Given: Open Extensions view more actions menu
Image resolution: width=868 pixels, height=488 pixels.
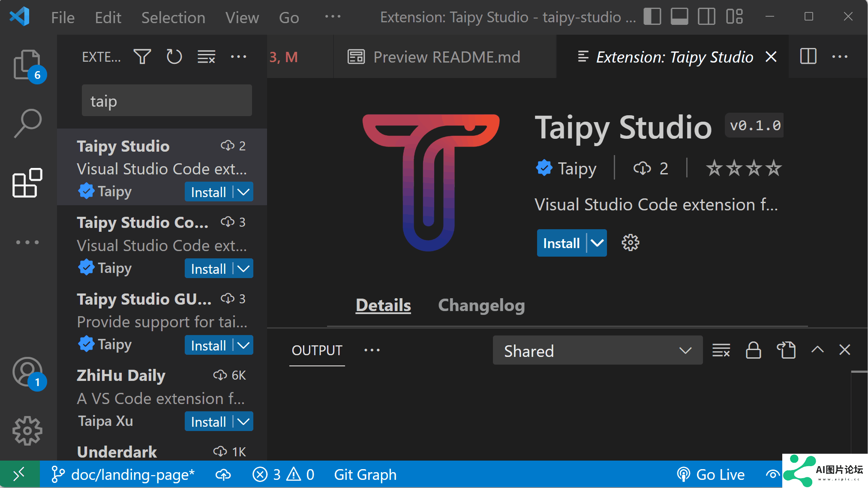Looking at the screenshot, I should [238, 57].
